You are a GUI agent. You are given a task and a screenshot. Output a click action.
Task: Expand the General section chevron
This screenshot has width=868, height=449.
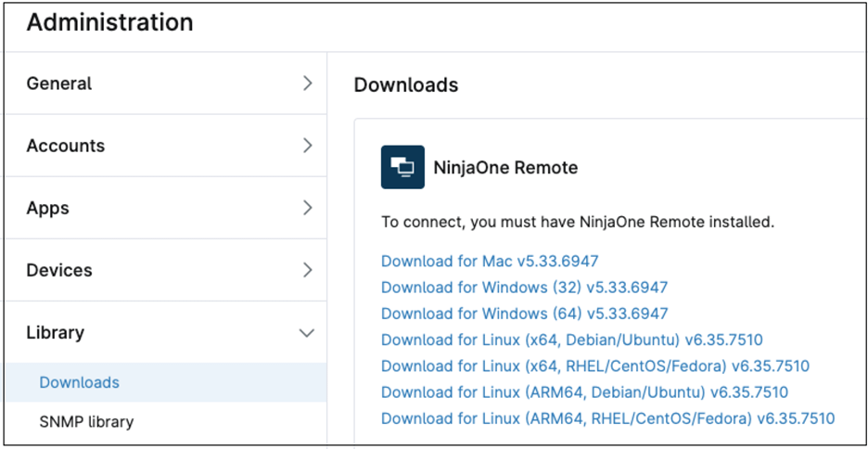pyautogui.click(x=307, y=83)
